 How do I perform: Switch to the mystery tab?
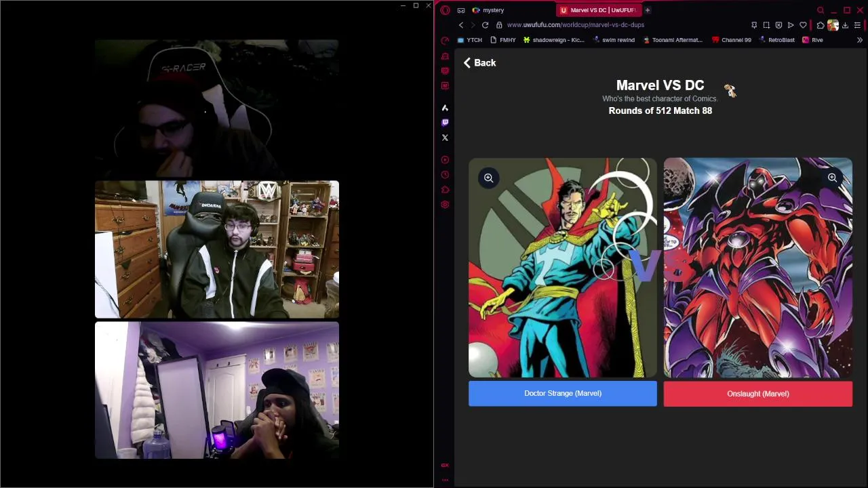tap(488, 10)
